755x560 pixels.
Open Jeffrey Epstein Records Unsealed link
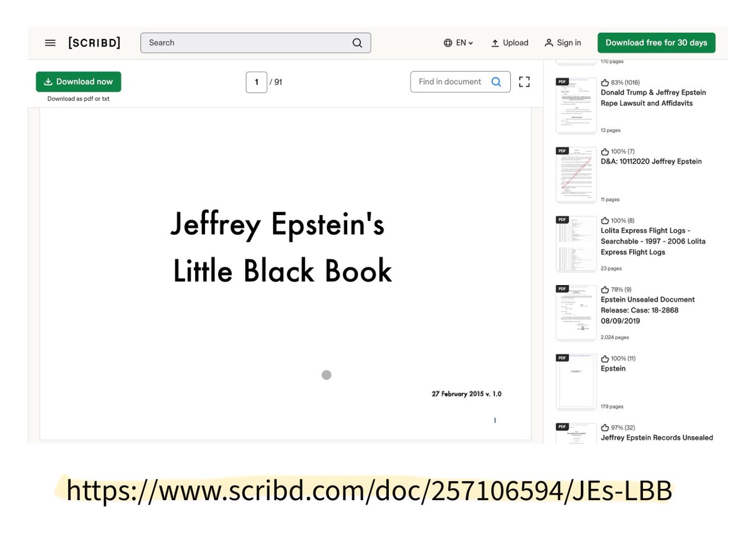click(657, 438)
